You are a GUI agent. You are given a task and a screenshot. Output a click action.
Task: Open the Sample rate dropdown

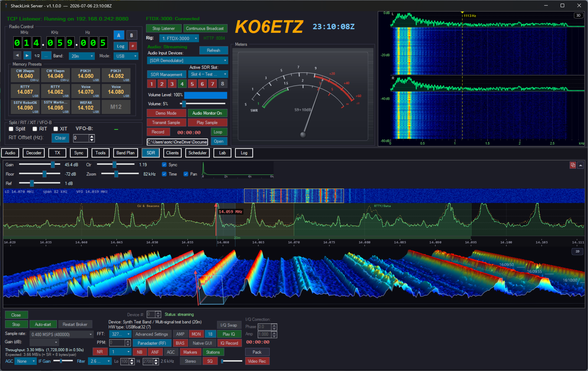[61, 334]
